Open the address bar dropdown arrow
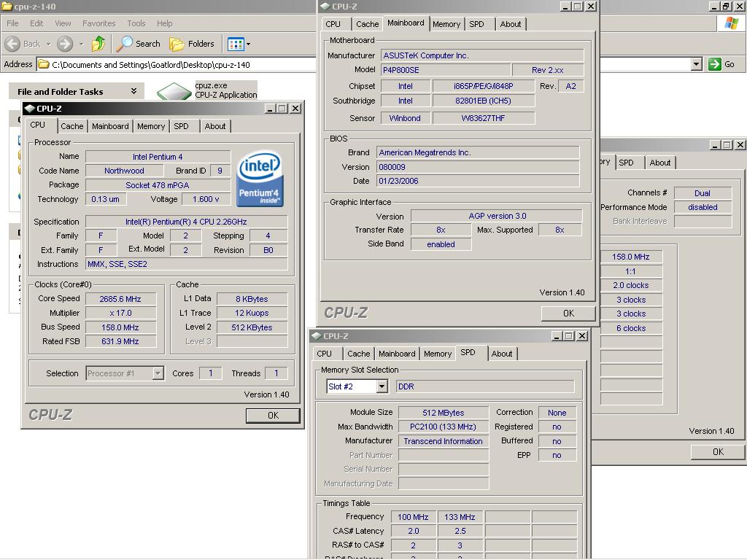 point(697,64)
